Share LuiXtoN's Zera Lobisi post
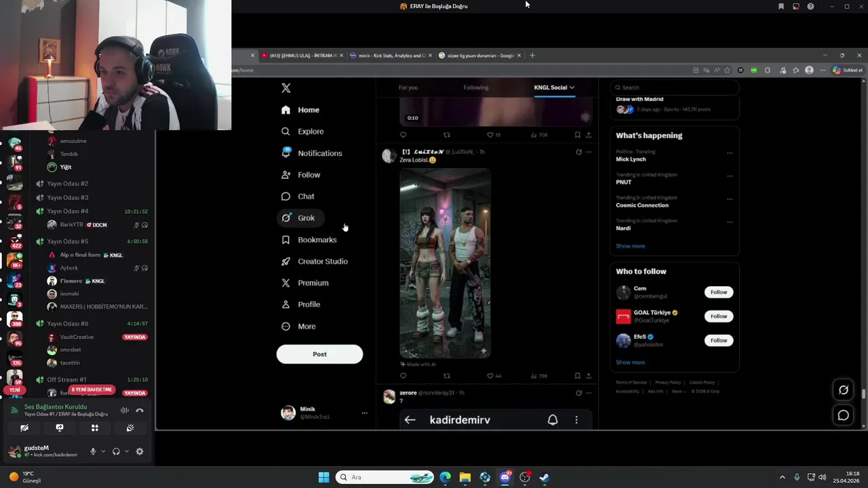The width and height of the screenshot is (868, 488). tap(588, 375)
